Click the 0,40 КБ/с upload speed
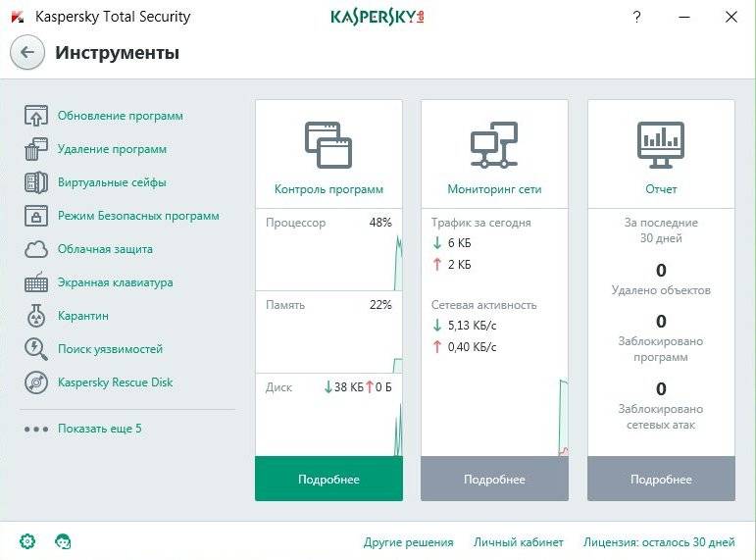 [472, 347]
